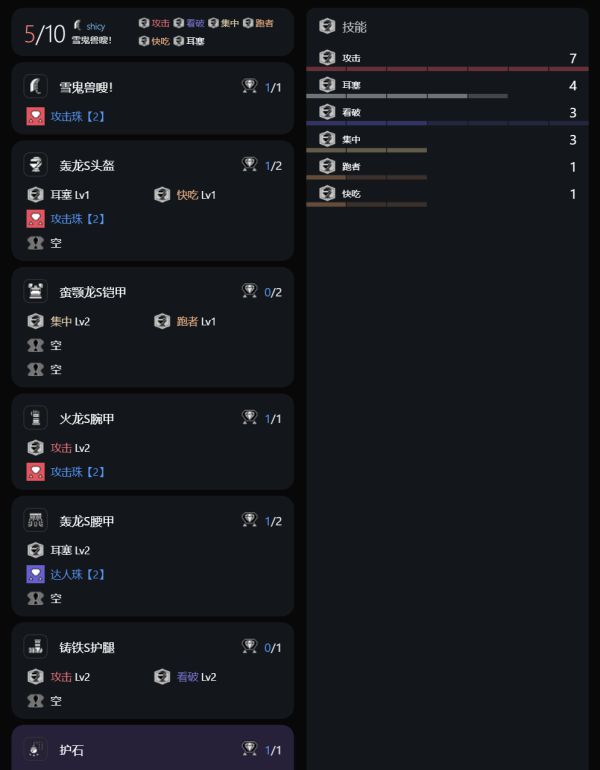
Task: Click the trophy icon on 蛮颚龙S铠甲 card
Action: 250,291
